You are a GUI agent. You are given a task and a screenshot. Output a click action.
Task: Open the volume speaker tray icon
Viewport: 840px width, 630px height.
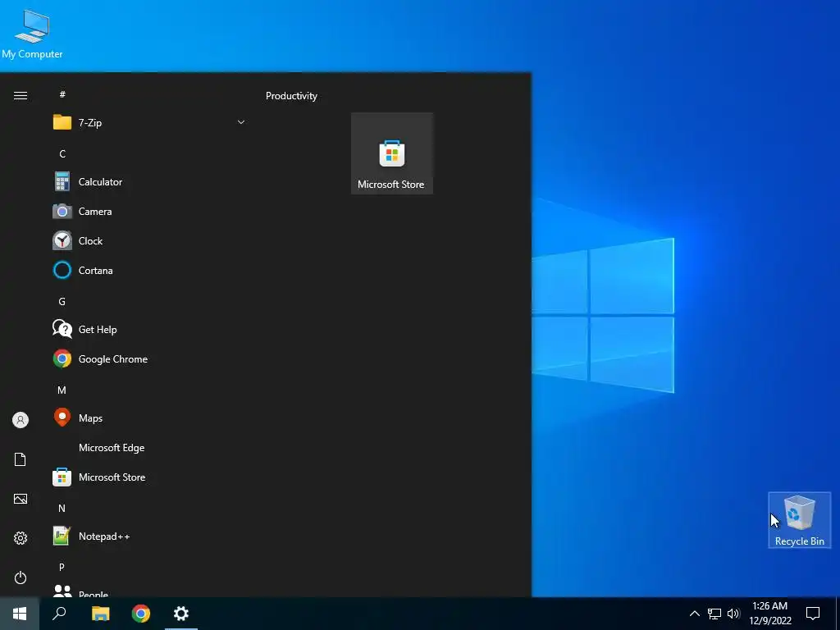733,614
